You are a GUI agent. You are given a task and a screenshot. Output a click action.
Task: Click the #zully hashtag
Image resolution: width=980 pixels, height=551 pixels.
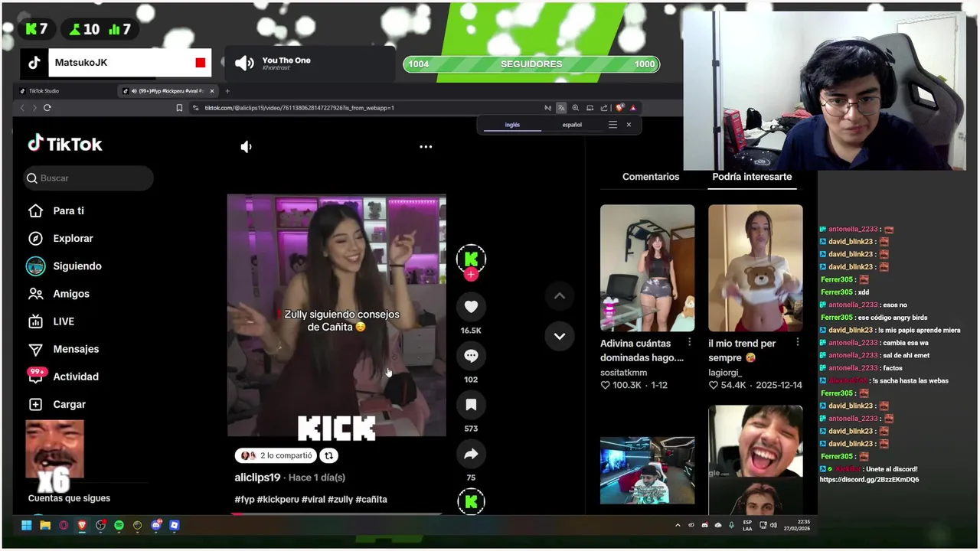(x=340, y=499)
